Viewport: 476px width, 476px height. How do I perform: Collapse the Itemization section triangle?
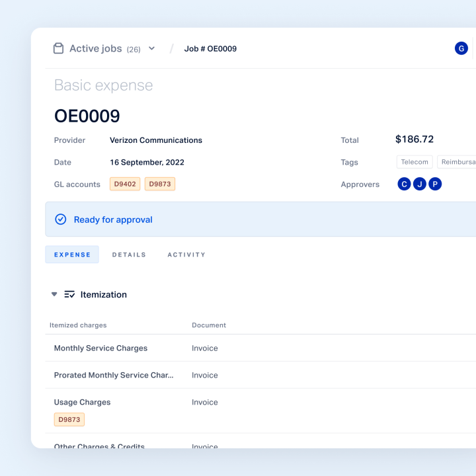54,294
